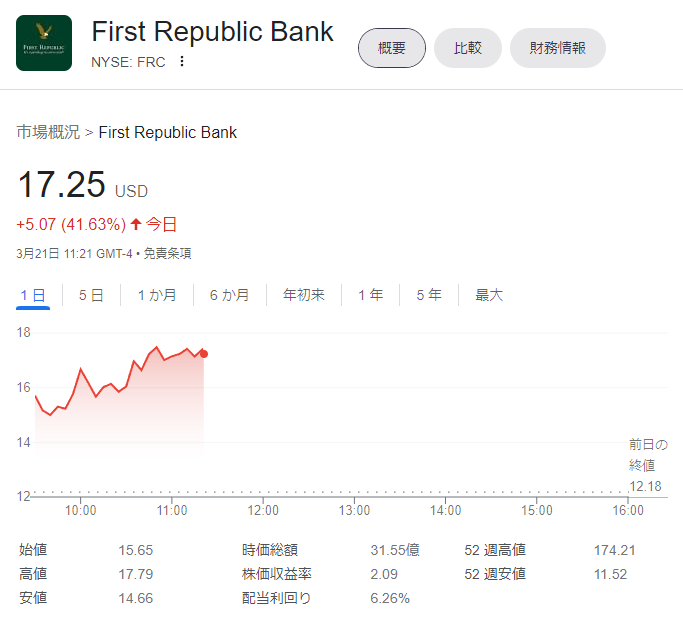The width and height of the screenshot is (683, 621).
Task: Show the 6か月 chart range
Action: click(x=229, y=295)
